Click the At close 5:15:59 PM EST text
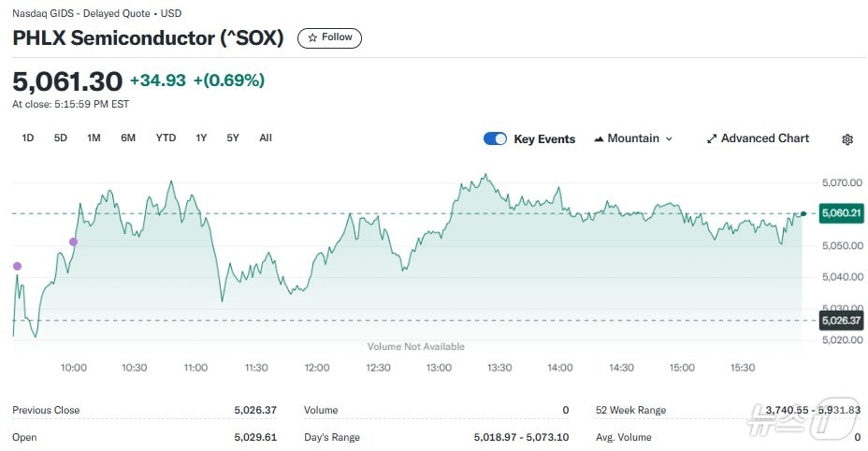This screenshot has width=868, height=451. (x=70, y=104)
